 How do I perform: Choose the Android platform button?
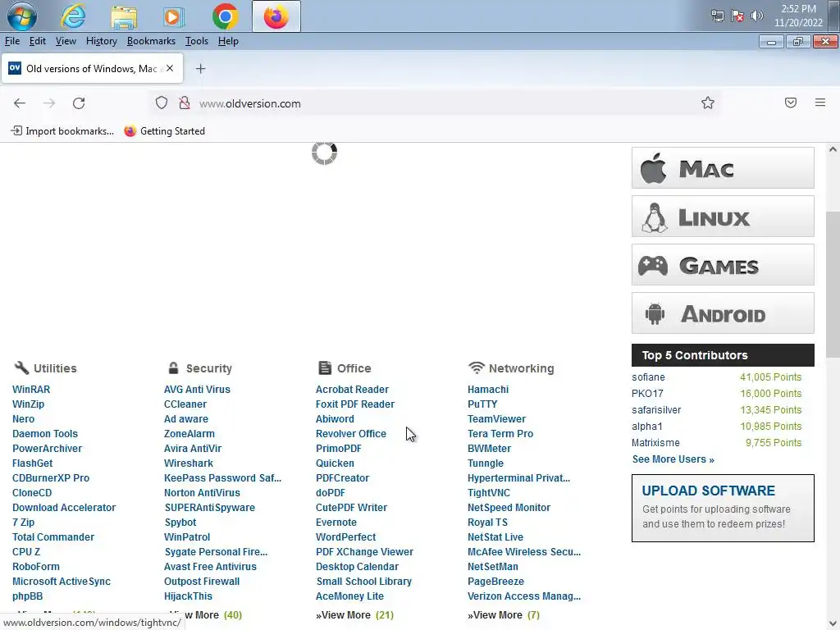tap(723, 313)
